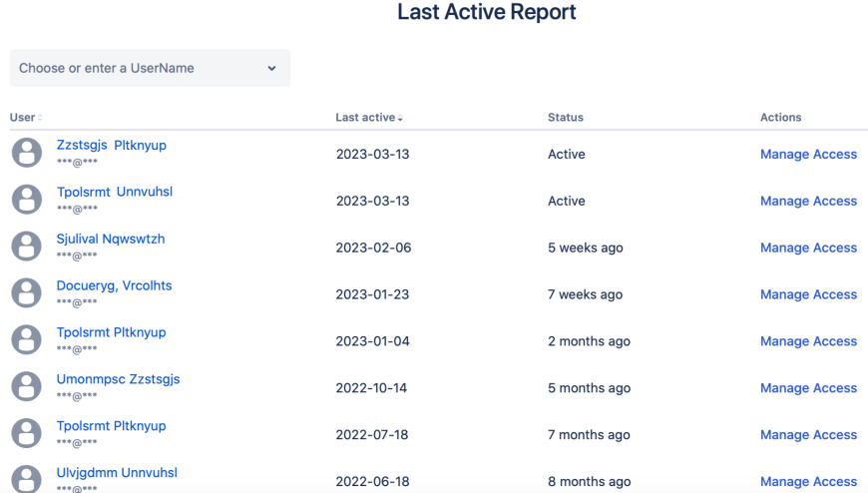Open Zzstsgjs Pltknyup user profile link
Screen dimensions: 868x493
pos(111,145)
